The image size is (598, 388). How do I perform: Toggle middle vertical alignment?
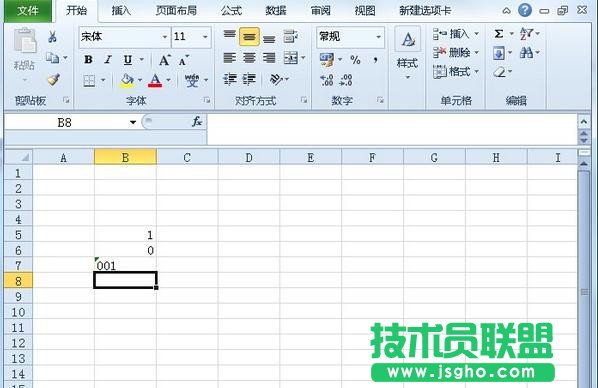[x=249, y=37]
